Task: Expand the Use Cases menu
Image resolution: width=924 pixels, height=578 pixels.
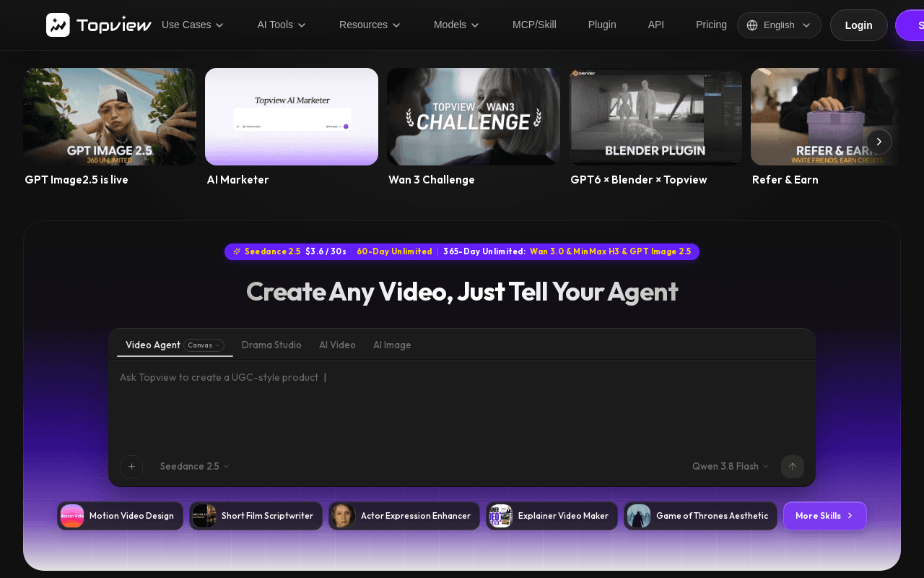Action: [x=193, y=25]
